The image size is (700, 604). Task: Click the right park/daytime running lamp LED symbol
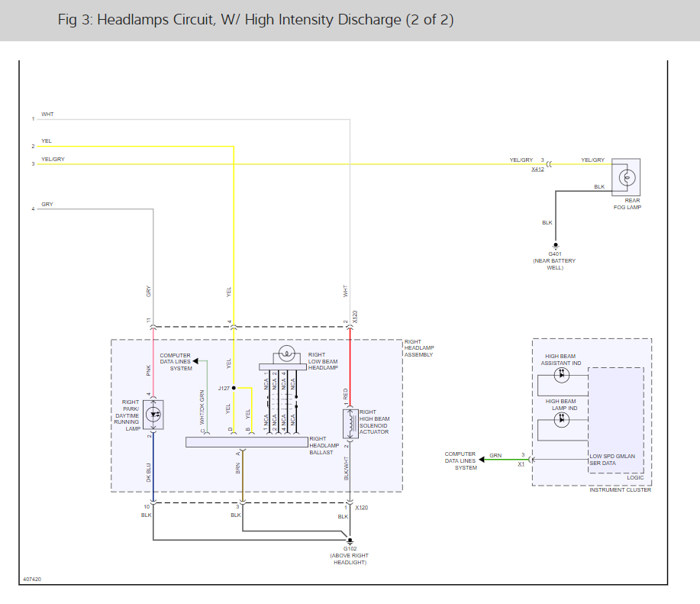(153, 414)
